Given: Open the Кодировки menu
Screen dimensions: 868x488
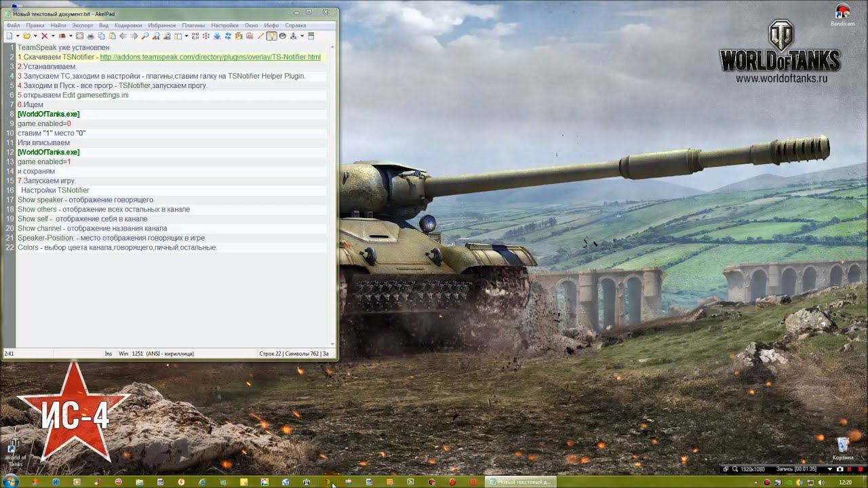Looking at the screenshot, I should (128, 25).
